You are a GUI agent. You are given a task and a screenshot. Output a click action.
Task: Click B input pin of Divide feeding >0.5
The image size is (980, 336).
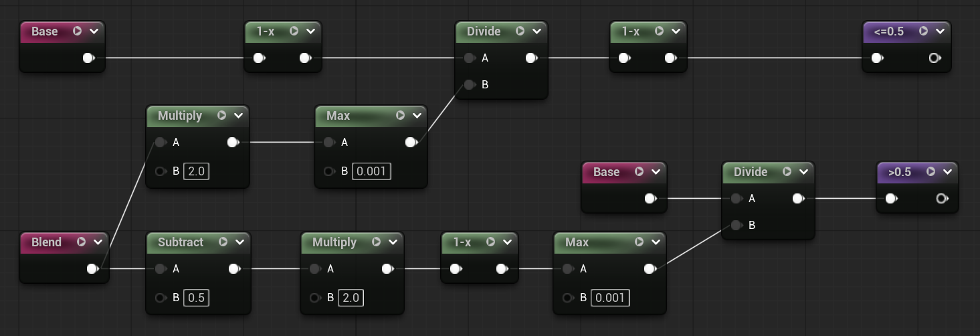tap(737, 226)
